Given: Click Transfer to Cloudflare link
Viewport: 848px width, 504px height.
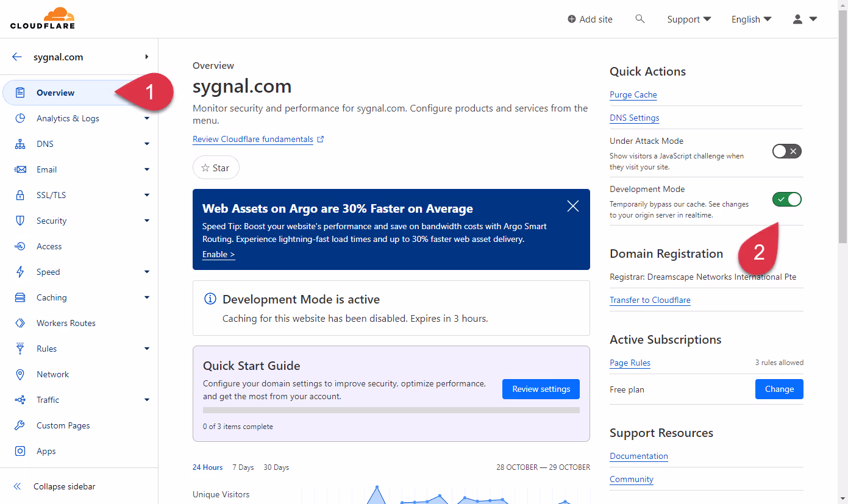Looking at the screenshot, I should pyautogui.click(x=650, y=300).
